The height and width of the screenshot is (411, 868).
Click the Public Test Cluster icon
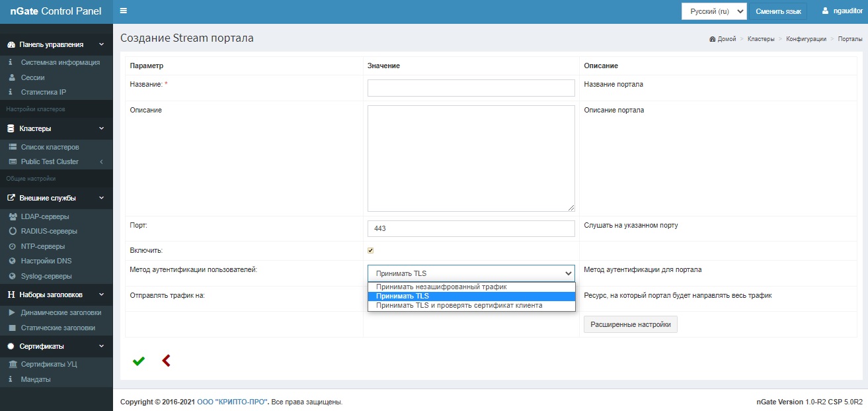click(13, 161)
